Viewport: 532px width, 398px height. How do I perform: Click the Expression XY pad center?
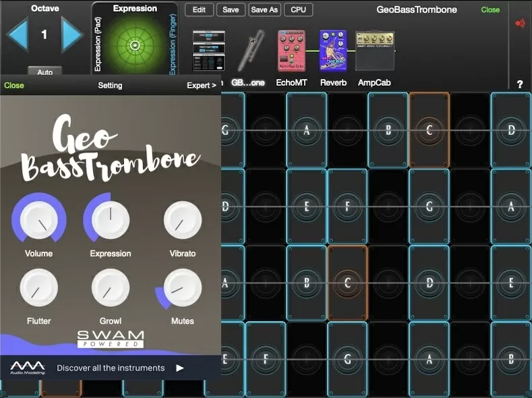135,45
